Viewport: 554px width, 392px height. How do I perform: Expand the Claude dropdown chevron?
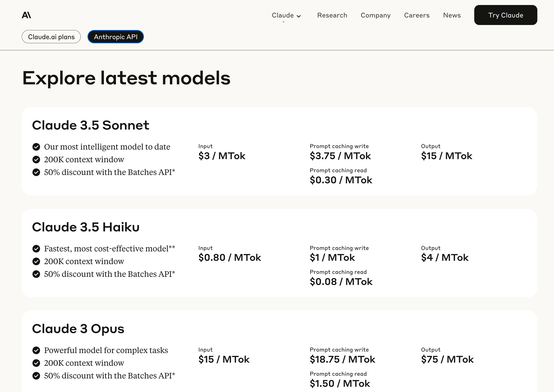[299, 16]
